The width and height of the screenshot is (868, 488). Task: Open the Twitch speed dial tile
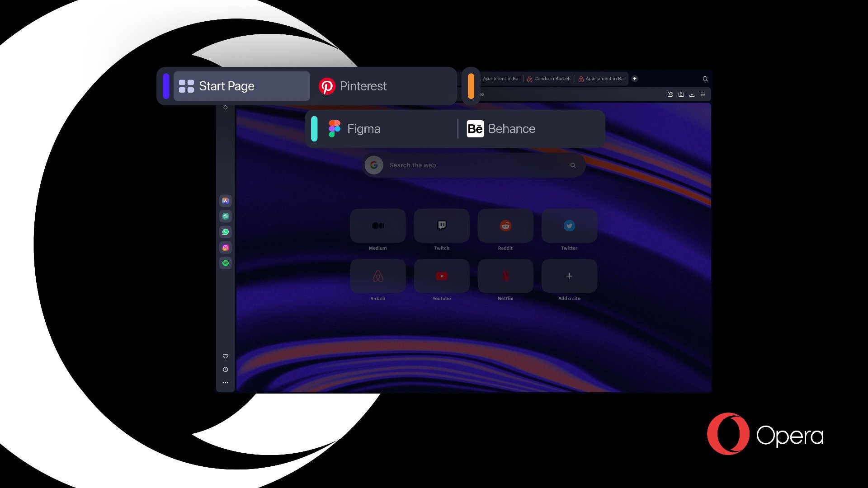coord(442,225)
